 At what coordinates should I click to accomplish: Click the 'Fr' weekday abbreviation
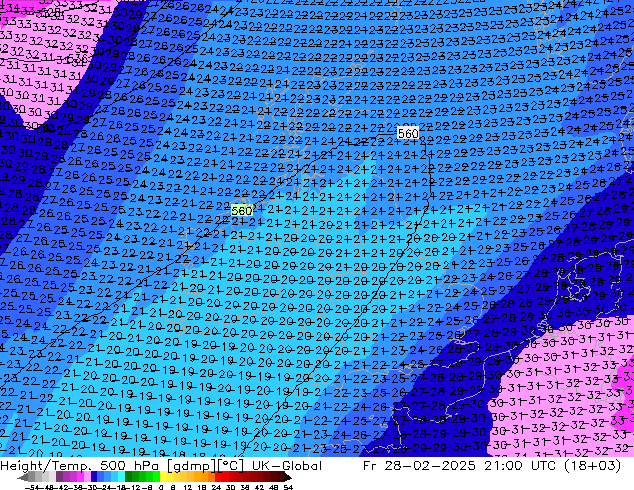pyautogui.click(x=370, y=466)
